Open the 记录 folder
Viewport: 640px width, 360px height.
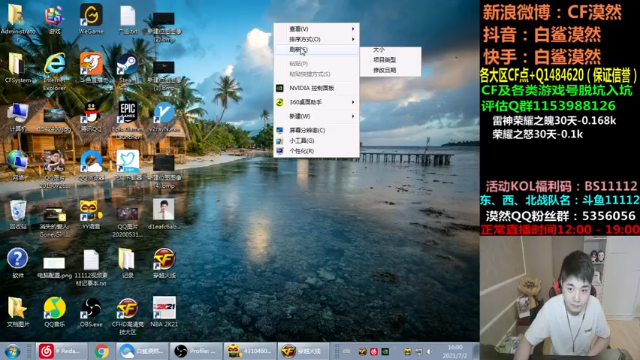pos(127,262)
